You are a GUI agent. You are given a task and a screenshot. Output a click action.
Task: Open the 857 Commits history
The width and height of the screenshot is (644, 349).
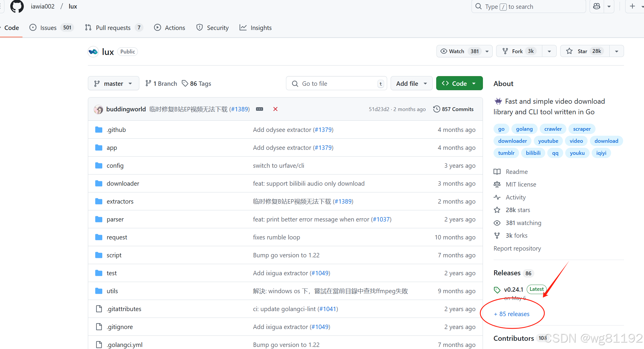(x=454, y=109)
